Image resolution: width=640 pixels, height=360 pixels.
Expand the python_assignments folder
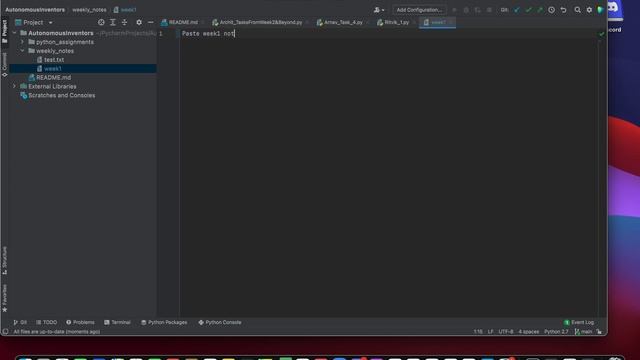22,42
